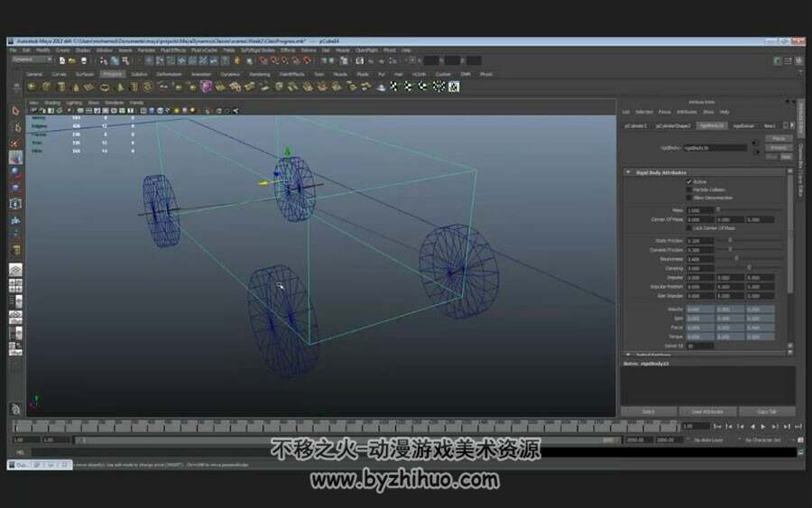The height and width of the screenshot is (508, 812).
Task: Open the Shading menu in viewport panel
Action: [x=52, y=103]
